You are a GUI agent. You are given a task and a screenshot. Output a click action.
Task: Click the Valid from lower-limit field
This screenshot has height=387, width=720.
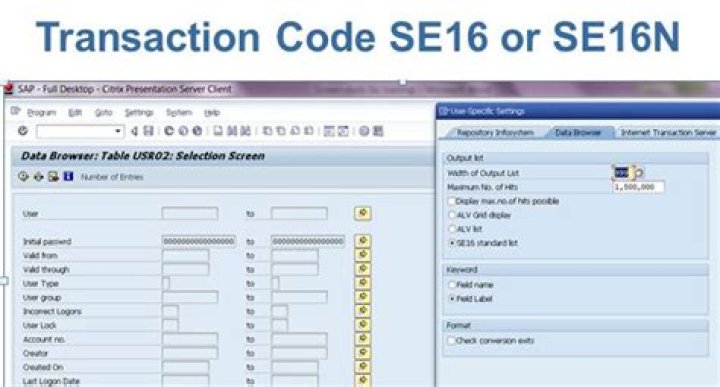point(185,255)
